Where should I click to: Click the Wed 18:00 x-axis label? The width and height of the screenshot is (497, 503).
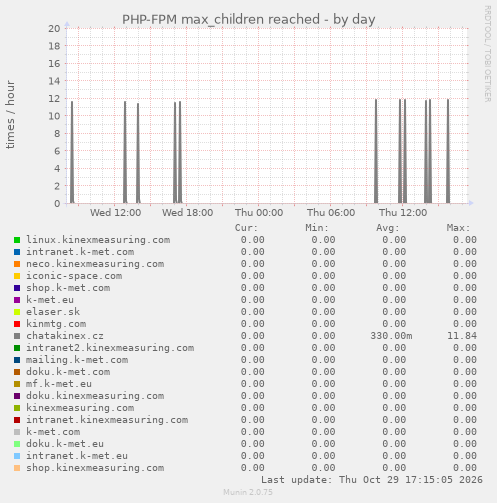click(x=188, y=213)
